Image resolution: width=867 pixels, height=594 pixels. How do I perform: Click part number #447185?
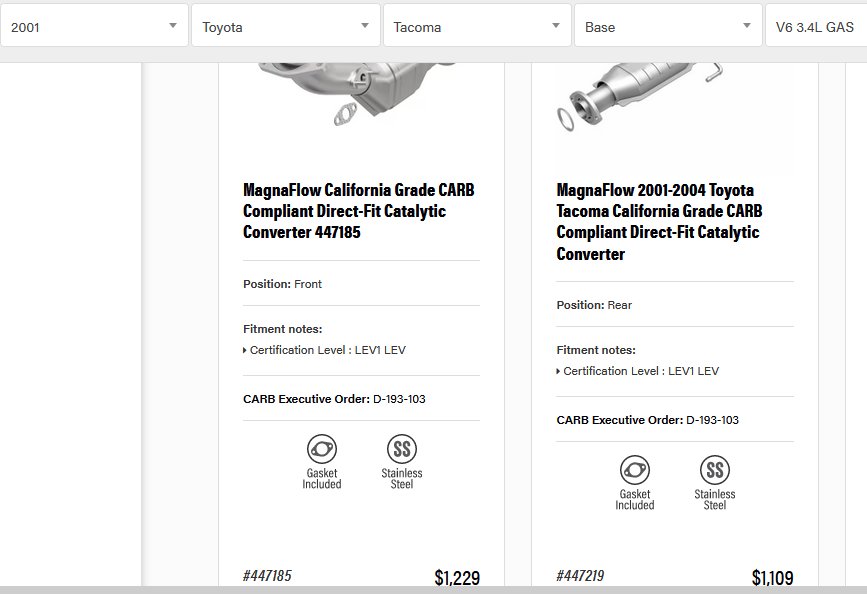point(267,576)
